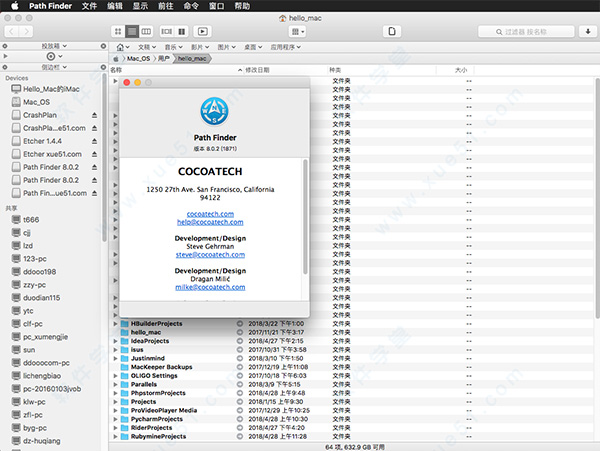Viewport: 600px width, 451px height.
Task: Close the About Path Finder dialog
Action: (127, 82)
